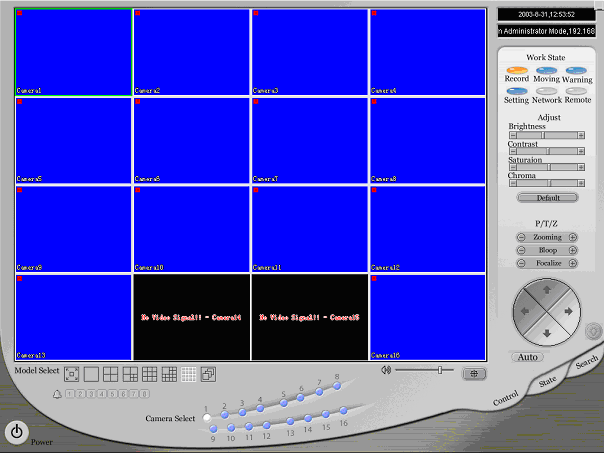This screenshot has width=604, height=453.
Task: Click alarm output number 4 box
Action: 102,394
